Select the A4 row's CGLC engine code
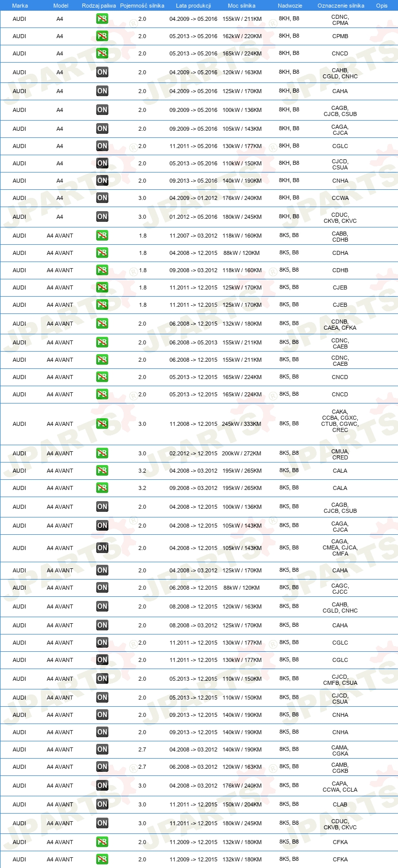 [340, 146]
